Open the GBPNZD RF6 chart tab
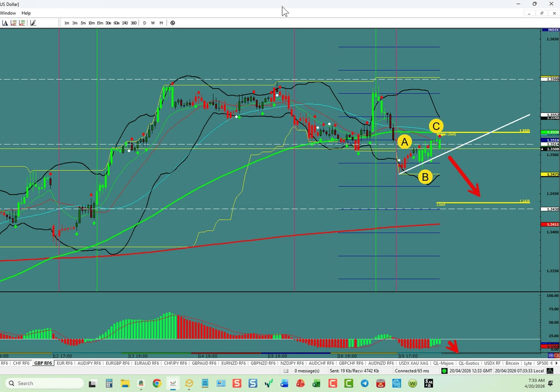The width and height of the screenshot is (560, 392). pos(264,363)
